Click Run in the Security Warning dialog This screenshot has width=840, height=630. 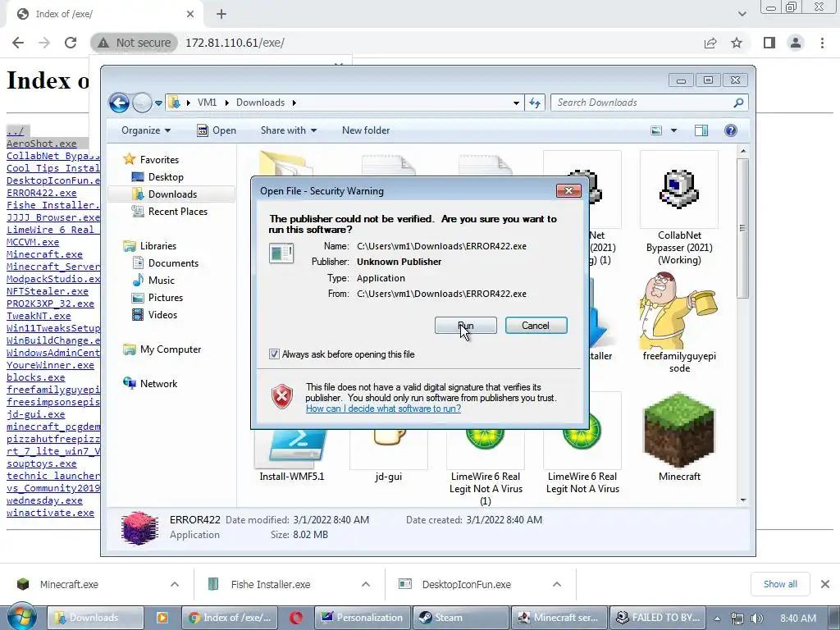coord(466,325)
